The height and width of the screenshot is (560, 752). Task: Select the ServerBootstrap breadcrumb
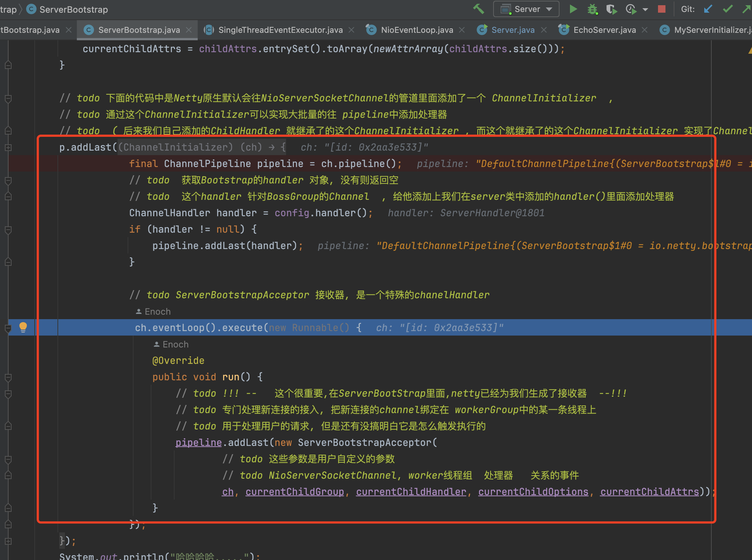(68, 9)
